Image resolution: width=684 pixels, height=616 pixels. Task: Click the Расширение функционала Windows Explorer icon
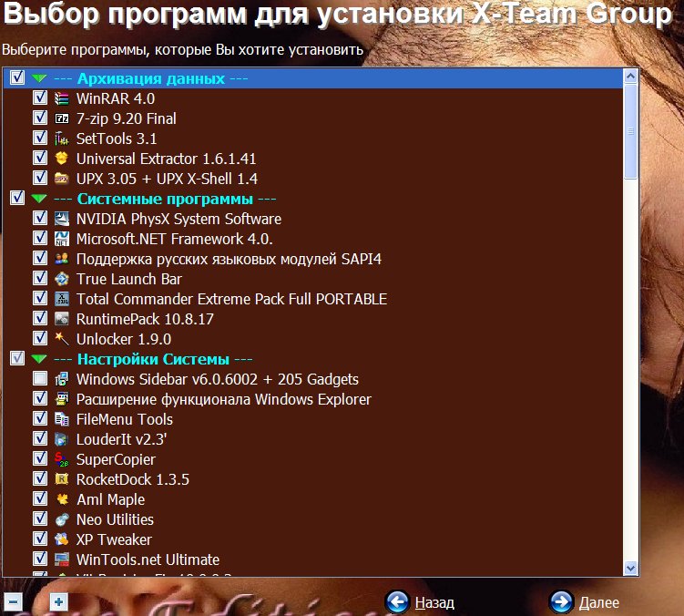62,399
